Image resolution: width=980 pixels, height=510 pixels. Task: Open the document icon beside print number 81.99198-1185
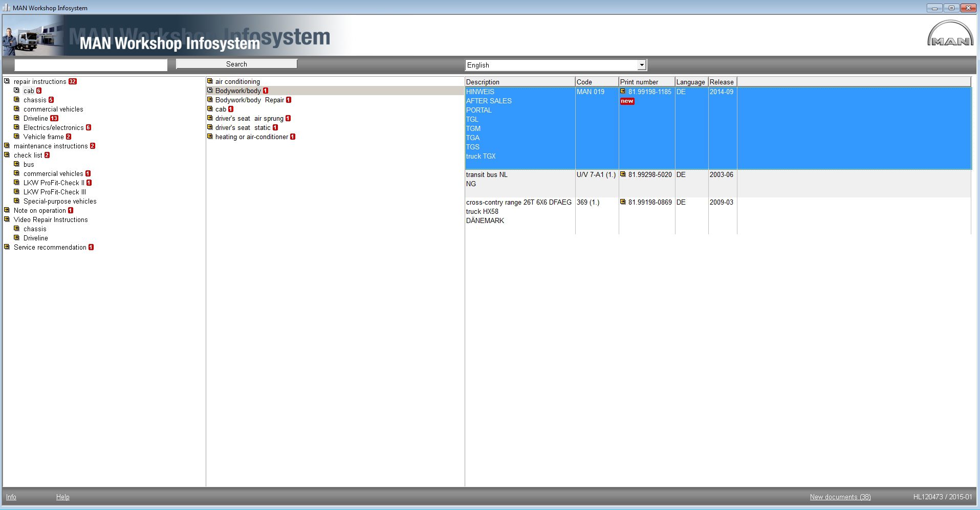(x=623, y=92)
